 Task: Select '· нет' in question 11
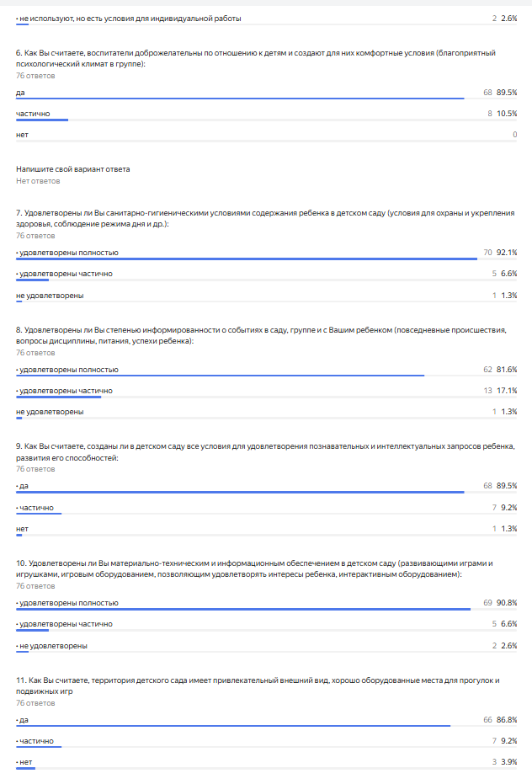tap(24, 762)
